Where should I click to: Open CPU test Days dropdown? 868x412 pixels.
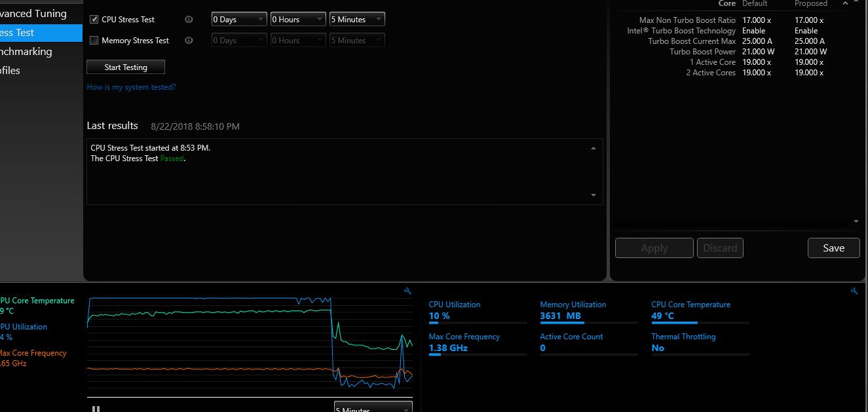click(239, 20)
